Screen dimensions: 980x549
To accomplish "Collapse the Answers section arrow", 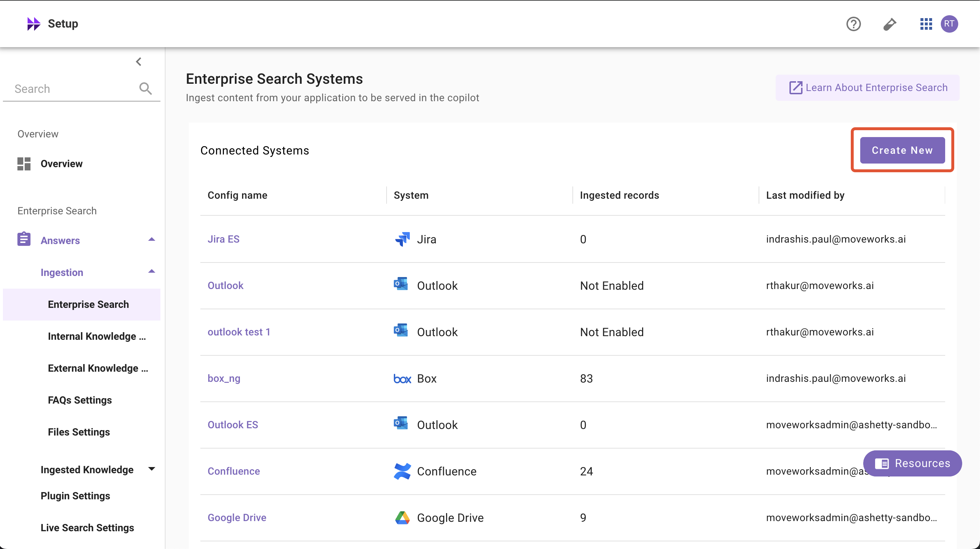I will tap(151, 240).
